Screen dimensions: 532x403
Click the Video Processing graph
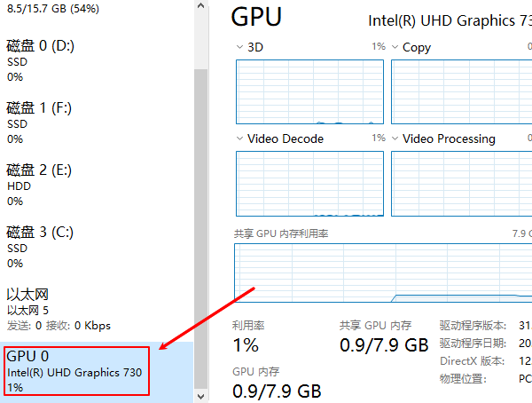(x=461, y=183)
